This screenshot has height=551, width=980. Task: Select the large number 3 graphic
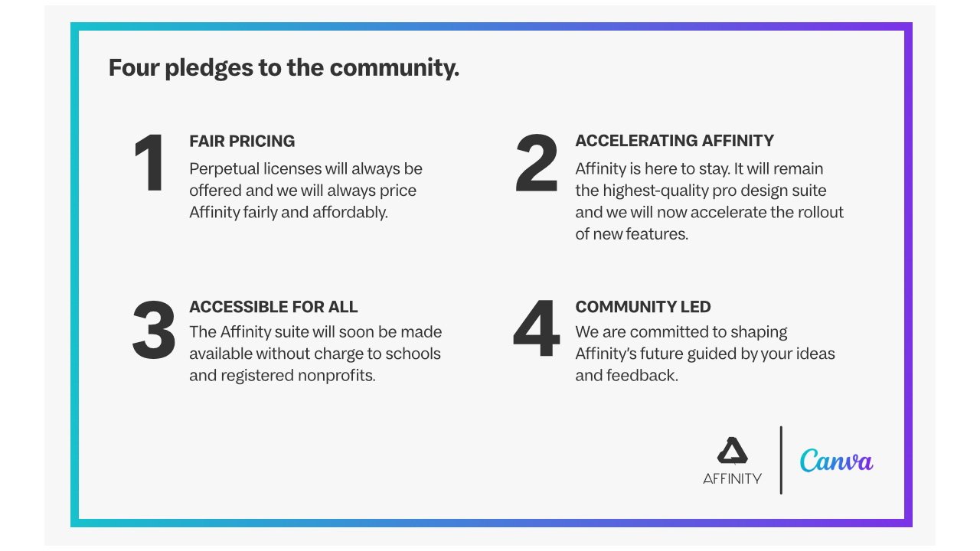tap(154, 330)
